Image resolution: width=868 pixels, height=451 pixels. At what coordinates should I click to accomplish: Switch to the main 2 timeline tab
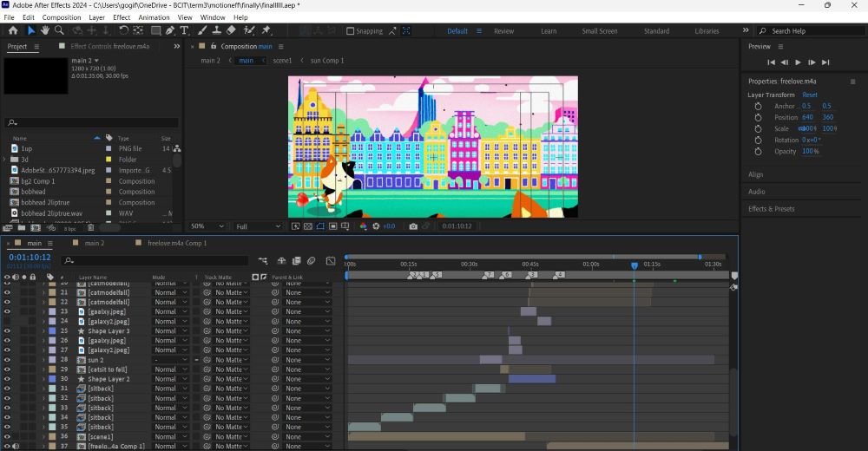pos(93,244)
